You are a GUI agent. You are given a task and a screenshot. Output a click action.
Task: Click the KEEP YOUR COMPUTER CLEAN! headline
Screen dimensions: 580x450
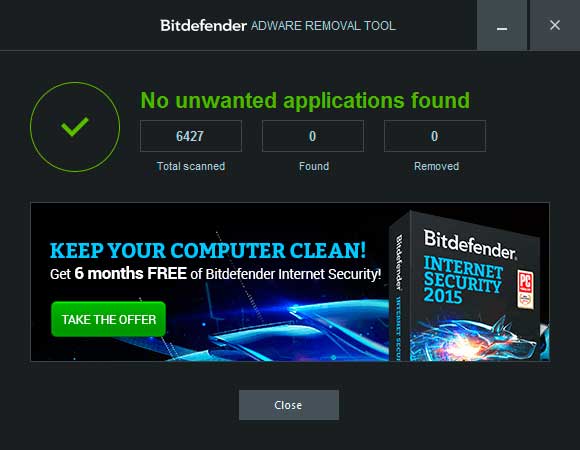[208, 251]
